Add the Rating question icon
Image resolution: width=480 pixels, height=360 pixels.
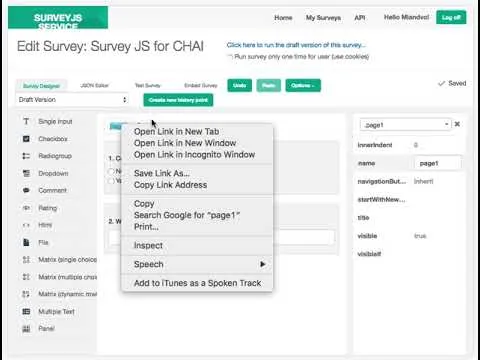tap(26, 208)
